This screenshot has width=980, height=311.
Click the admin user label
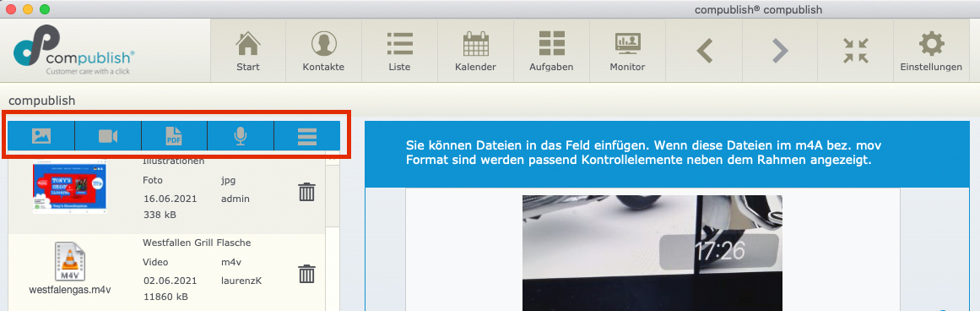pos(236,199)
